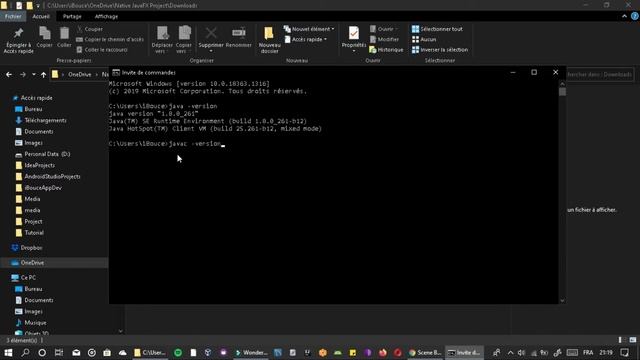This screenshot has width=640, height=360.
Task: Open Explorer help icon
Action: click(x=635, y=16)
